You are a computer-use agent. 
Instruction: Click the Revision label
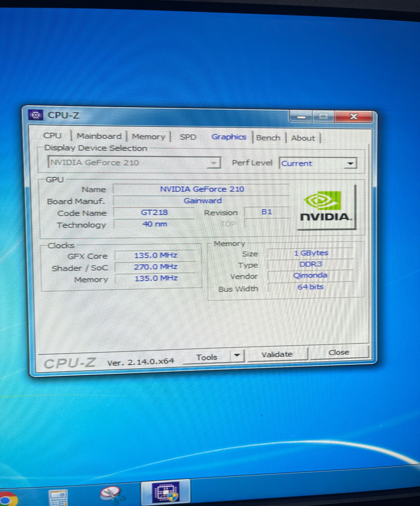(x=221, y=213)
